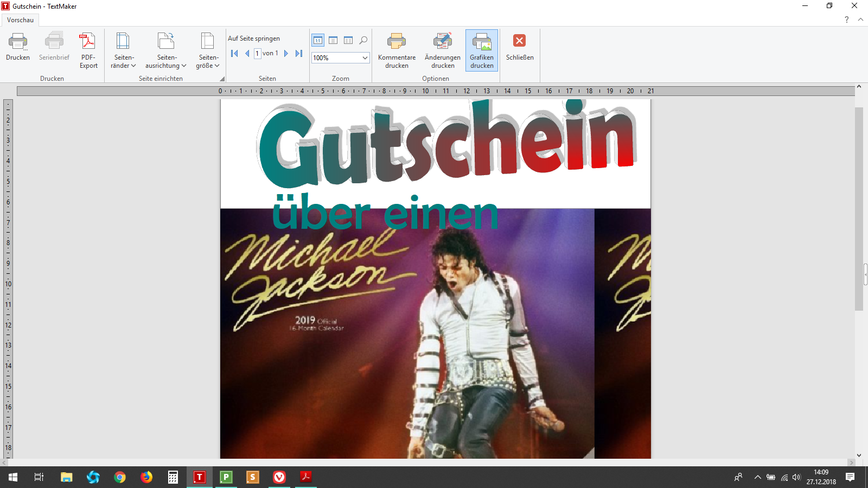Toggle Grafiken drucken option
Image resolution: width=868 pixels, height=488 pixels.
click(482, 50)
